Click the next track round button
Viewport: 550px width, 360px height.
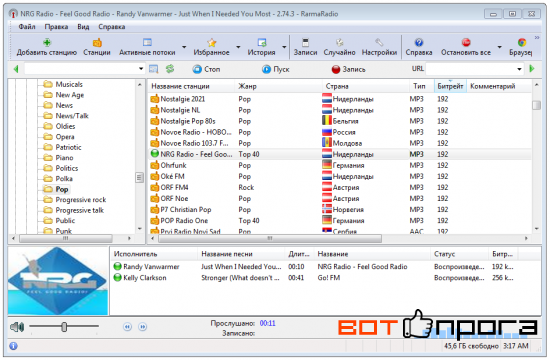pos(142,327)
